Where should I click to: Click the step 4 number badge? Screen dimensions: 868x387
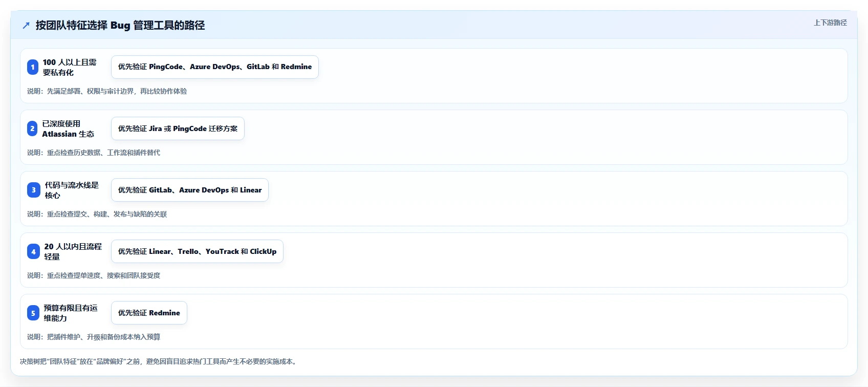pos(33,251)
